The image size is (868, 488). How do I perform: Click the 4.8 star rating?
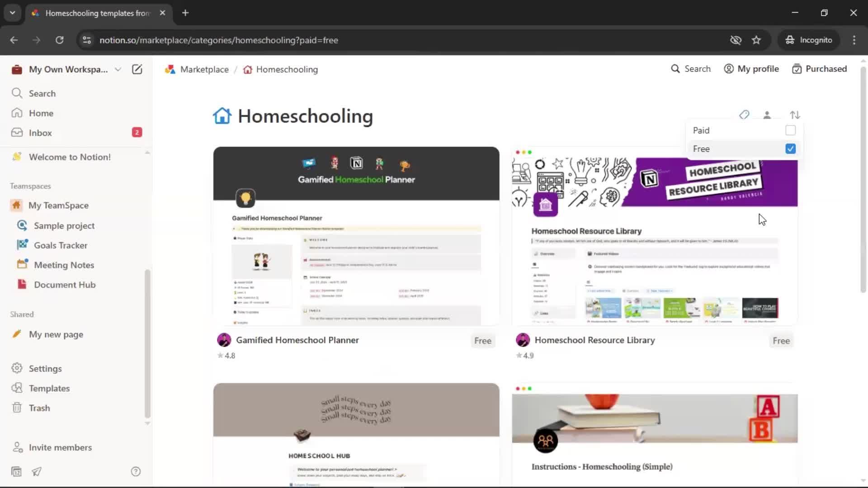226,356
